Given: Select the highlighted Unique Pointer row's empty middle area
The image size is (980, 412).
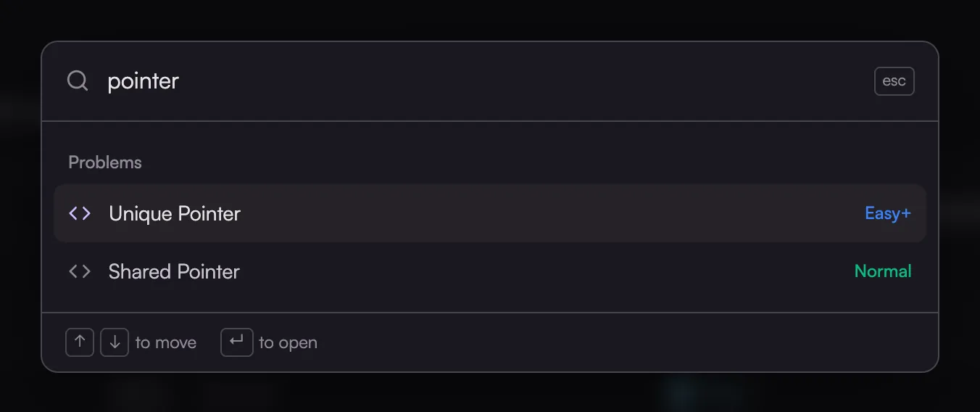Looking at the screenshot, I should 551,213.
